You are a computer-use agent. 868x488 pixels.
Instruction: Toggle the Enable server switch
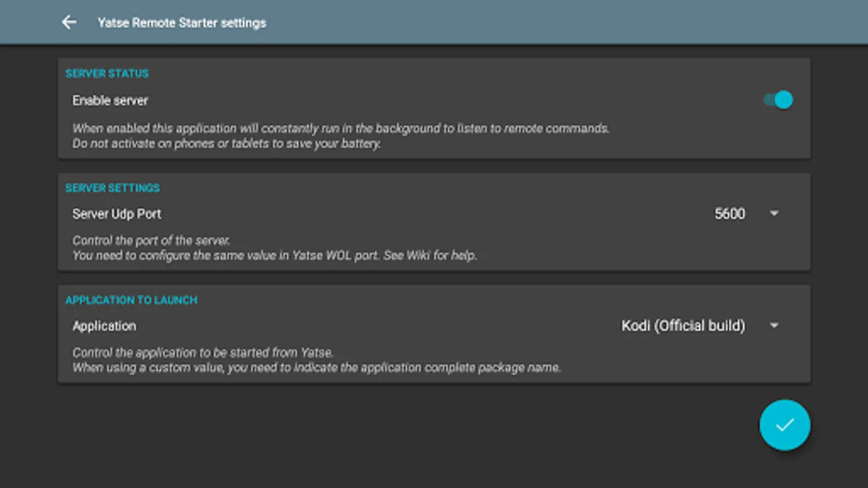click(778, 100)
